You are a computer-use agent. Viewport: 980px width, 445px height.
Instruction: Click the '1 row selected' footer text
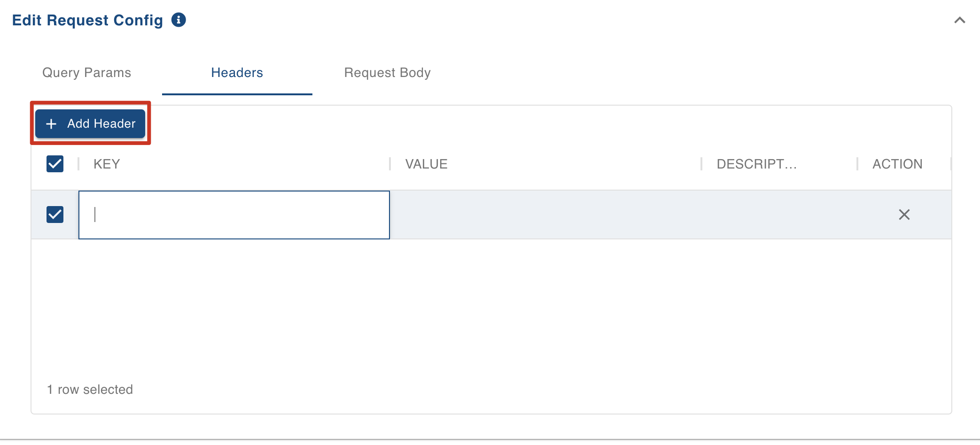click(x=90, y=390)
